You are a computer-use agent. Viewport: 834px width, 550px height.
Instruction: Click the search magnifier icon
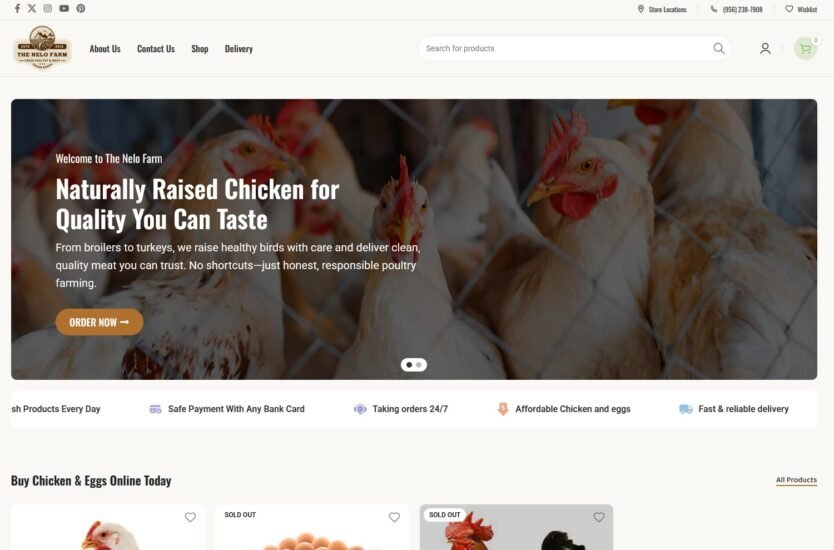click(x=719, y=48)
